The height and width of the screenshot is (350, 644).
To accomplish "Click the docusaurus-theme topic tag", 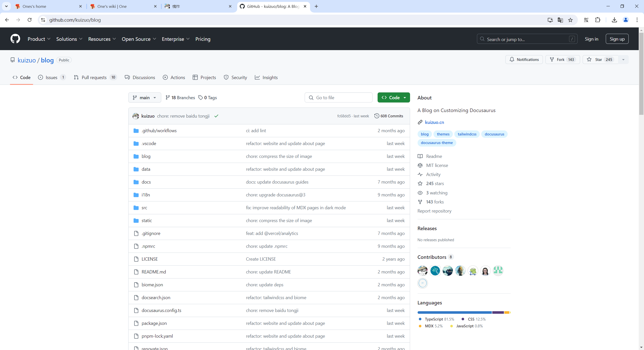I will click(x=437, y=143).
